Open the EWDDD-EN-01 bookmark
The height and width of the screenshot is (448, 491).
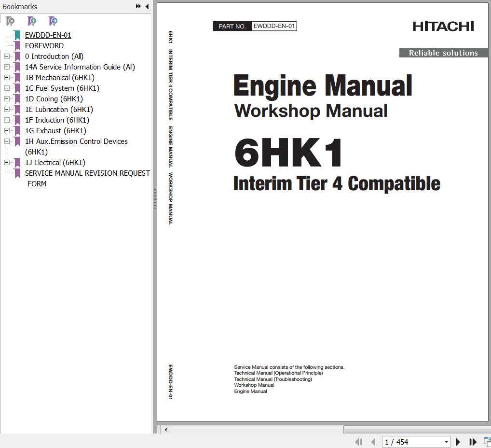coord(48,35)
